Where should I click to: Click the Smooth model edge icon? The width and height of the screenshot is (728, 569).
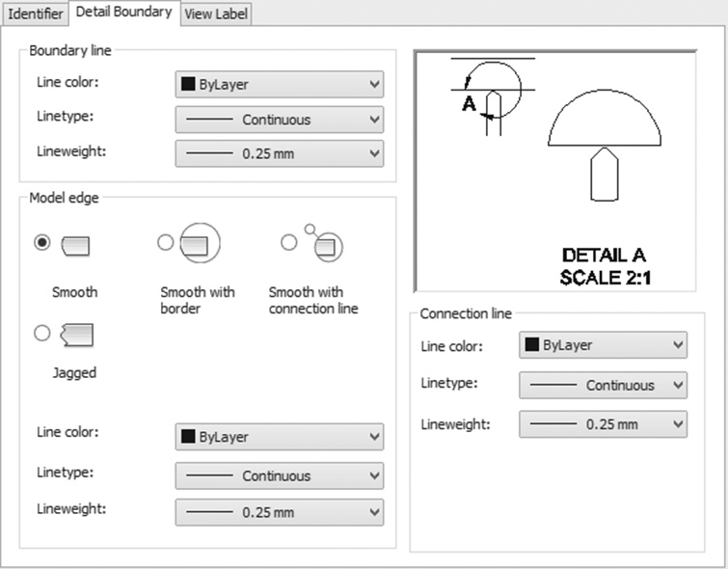click(75, 246)
